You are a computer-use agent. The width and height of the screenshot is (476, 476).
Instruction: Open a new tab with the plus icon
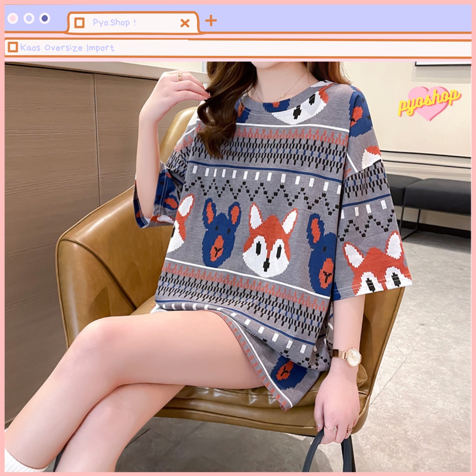pos(211,20)
